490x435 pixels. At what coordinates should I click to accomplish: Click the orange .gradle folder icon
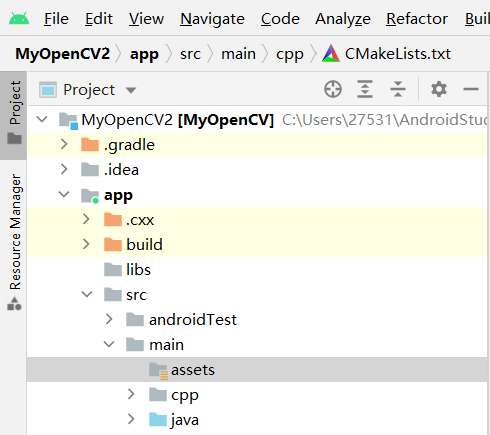click(x=90, y=144)
